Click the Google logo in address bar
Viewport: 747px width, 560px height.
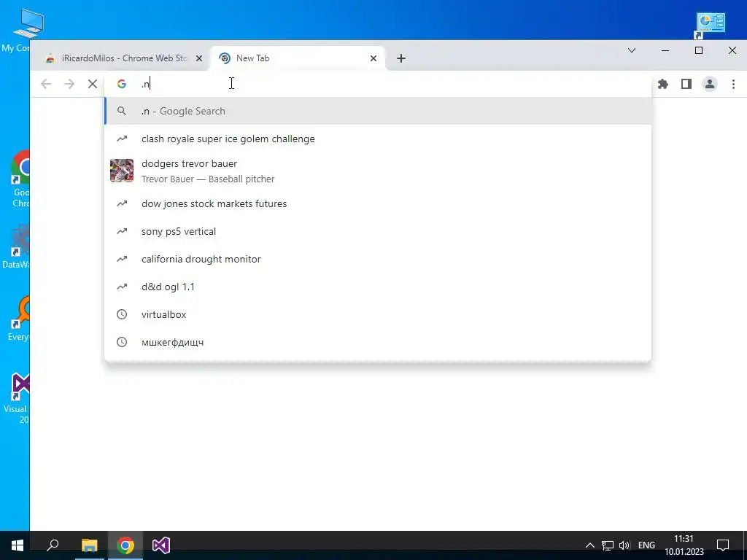tap(122, 85)
